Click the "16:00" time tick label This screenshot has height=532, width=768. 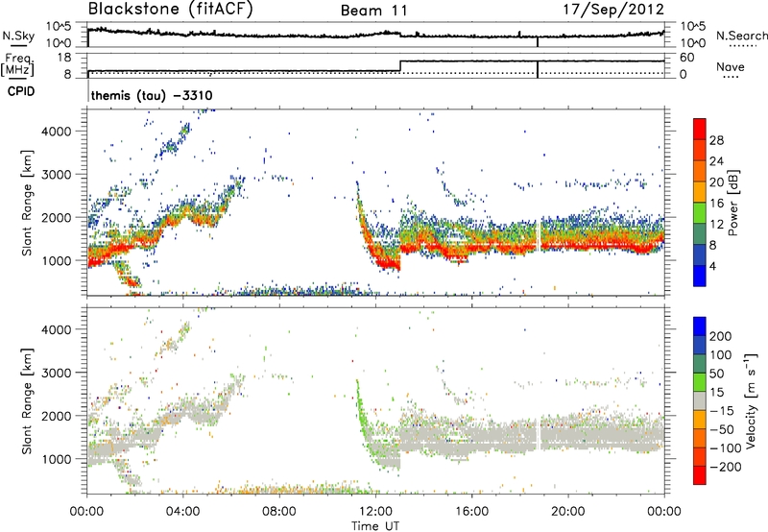coord(471,512)
